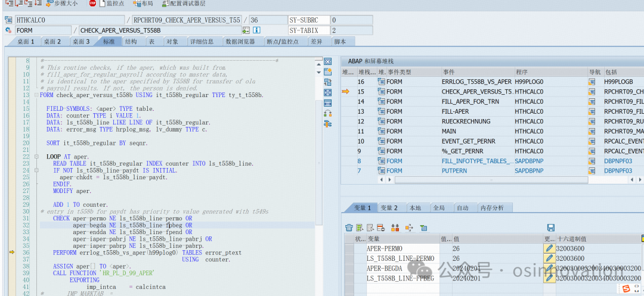Image resolution: width=644 pixels, height=296 pixels.
Task: Click pencil edit icon for LS_T558B_LINE-FPBEG
Action: pos(549,278)
